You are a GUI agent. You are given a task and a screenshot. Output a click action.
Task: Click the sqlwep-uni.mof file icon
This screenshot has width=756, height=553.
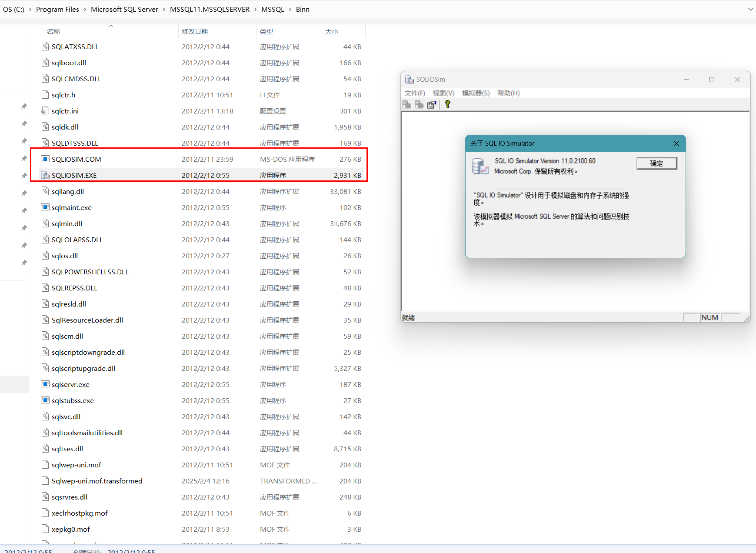(x=45, y=465)
